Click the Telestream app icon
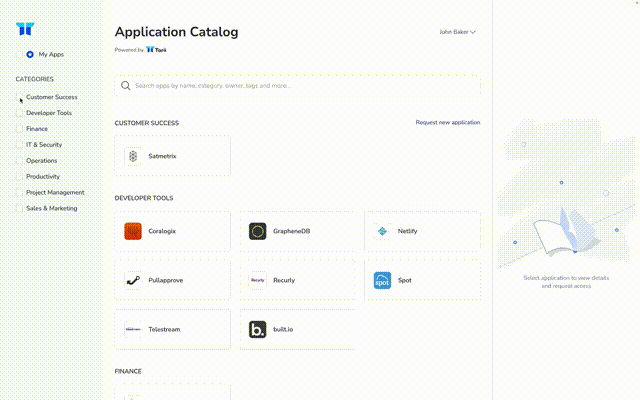The height and width of the screenshot is (400, 640). [133, 329]
